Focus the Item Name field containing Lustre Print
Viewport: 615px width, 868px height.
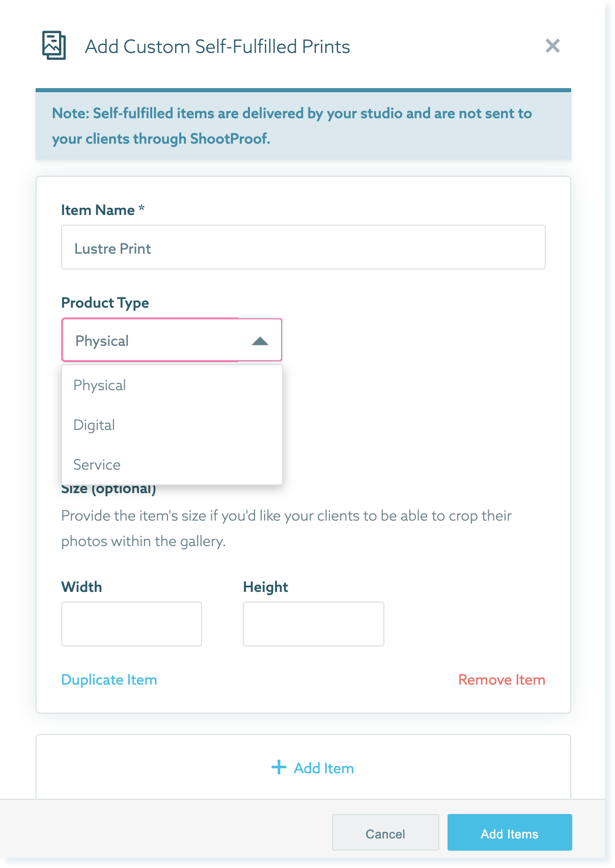point(303,247)
